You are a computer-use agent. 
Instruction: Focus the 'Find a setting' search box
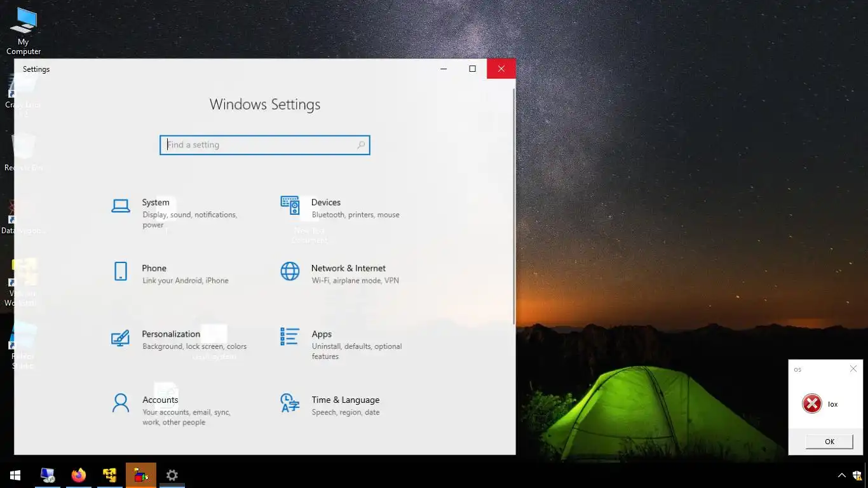pos(264,145)
